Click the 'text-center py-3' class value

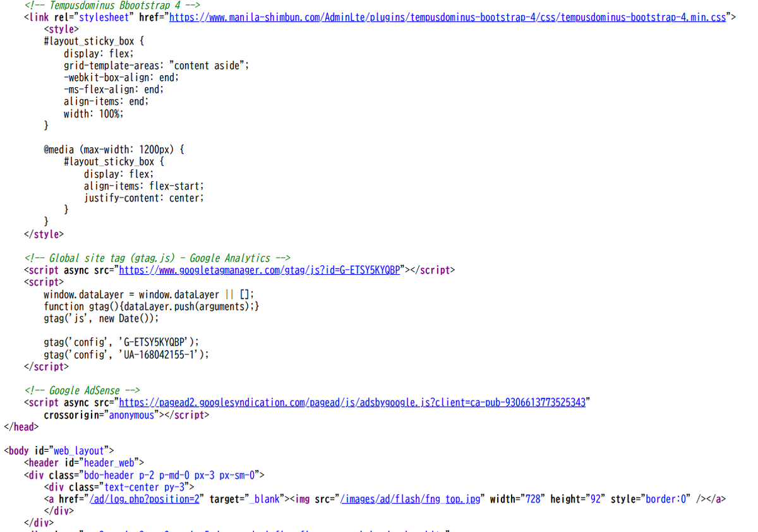(x=145, y=487)
